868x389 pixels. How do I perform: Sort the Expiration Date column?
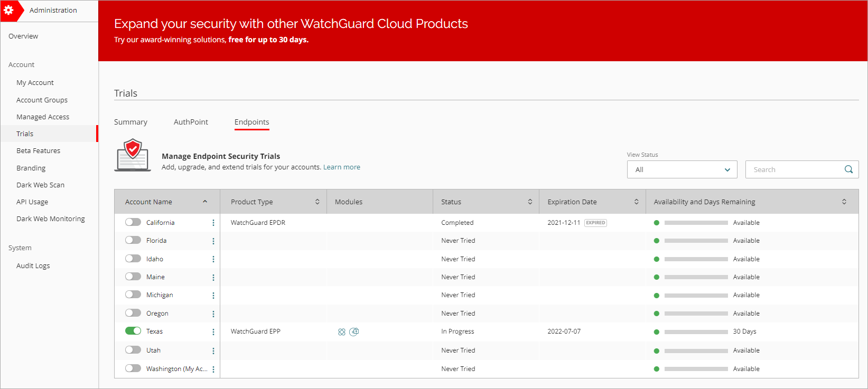(636, 202)
